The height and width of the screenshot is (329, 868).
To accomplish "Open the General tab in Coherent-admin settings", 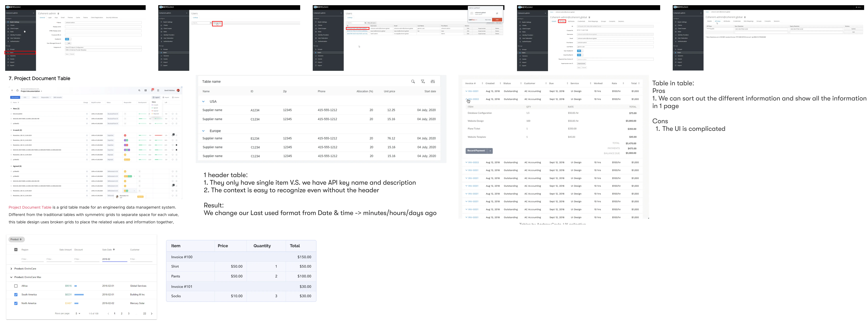I will coord(42,18).
